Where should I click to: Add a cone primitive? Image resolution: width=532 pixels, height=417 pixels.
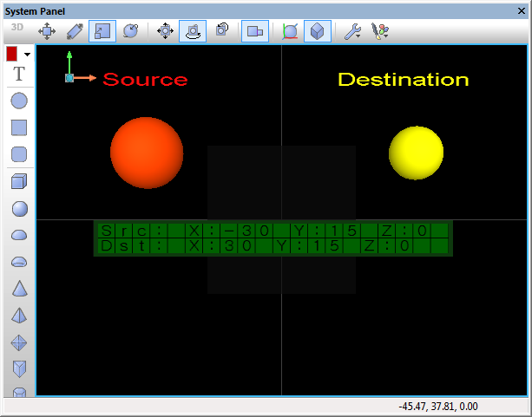tap(19, 289)
